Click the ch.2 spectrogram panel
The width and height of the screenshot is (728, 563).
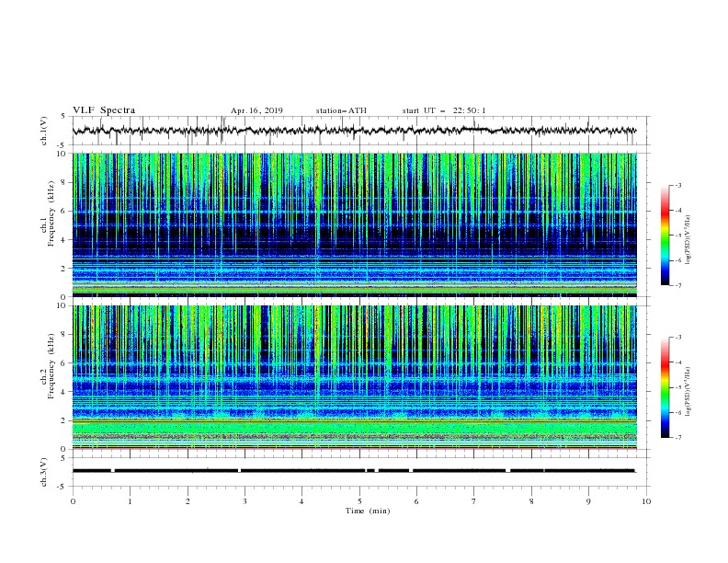tap(355, 377)
